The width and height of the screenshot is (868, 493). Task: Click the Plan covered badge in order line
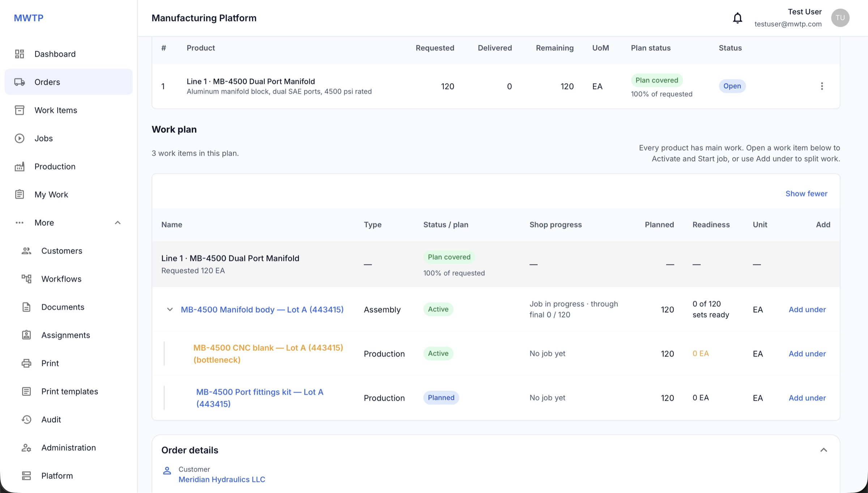[657, 80]
